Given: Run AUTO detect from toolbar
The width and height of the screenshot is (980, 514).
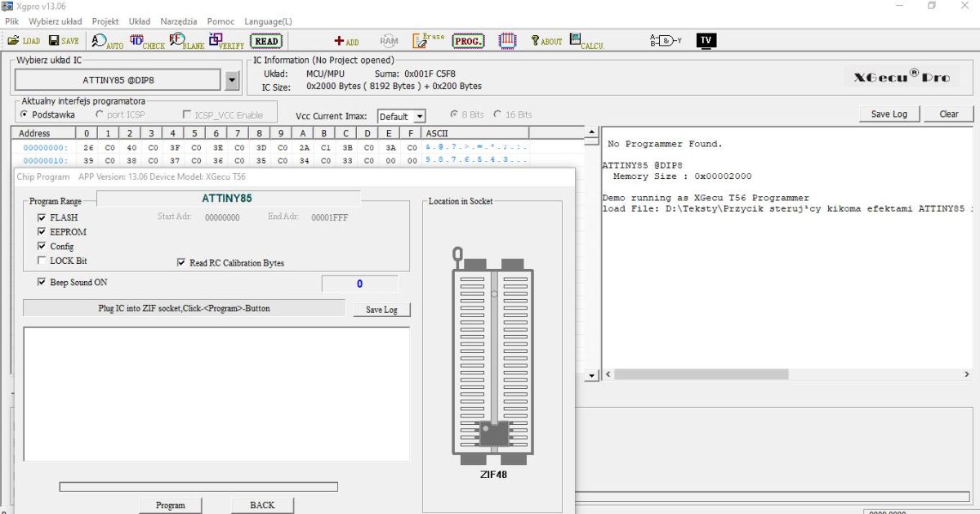Looking at the screenshot, I should click(107, 41).
